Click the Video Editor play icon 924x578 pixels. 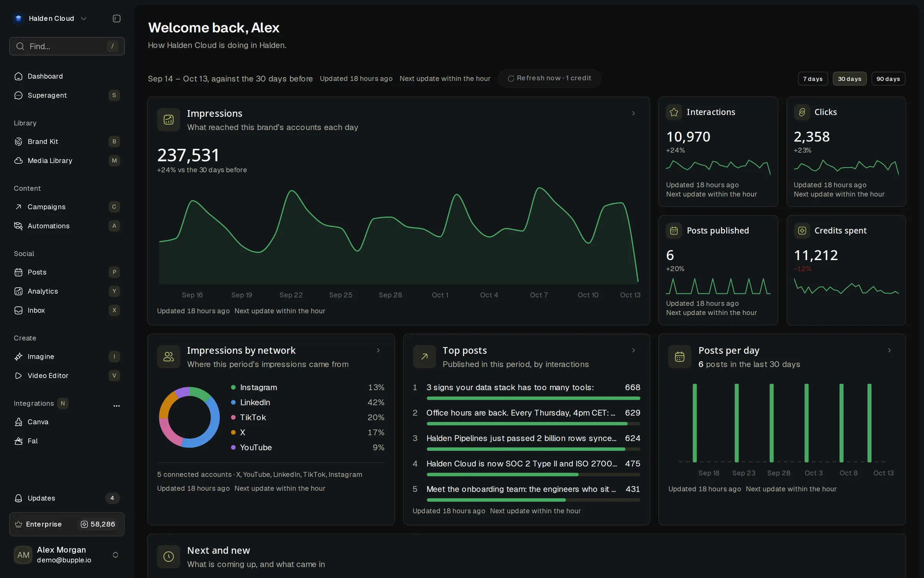(x=18, y=376)
